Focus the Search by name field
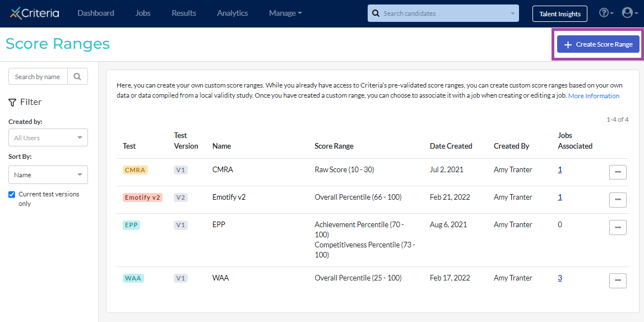 pos(38,76)
